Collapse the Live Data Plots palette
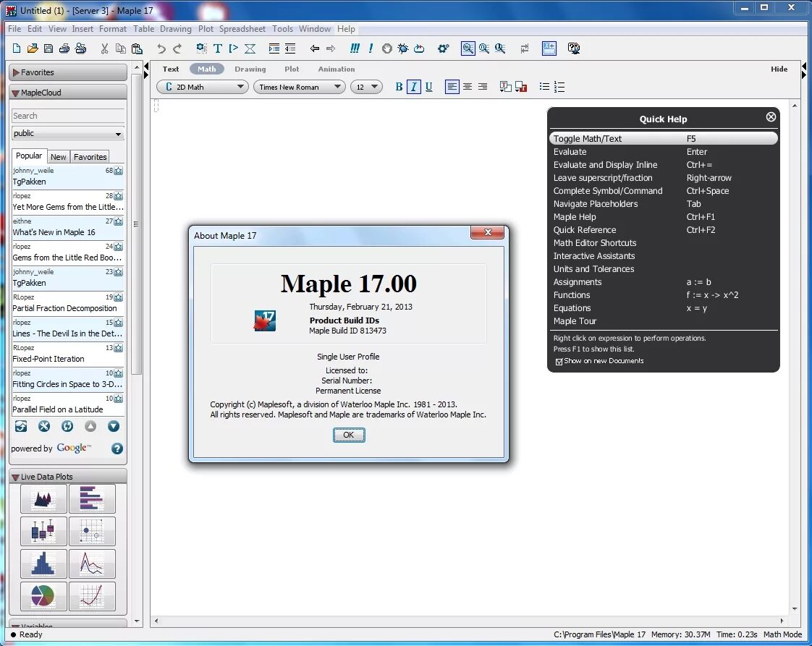Image resolution: width=812 pixels, height=646 pixels. pos(68,477)
